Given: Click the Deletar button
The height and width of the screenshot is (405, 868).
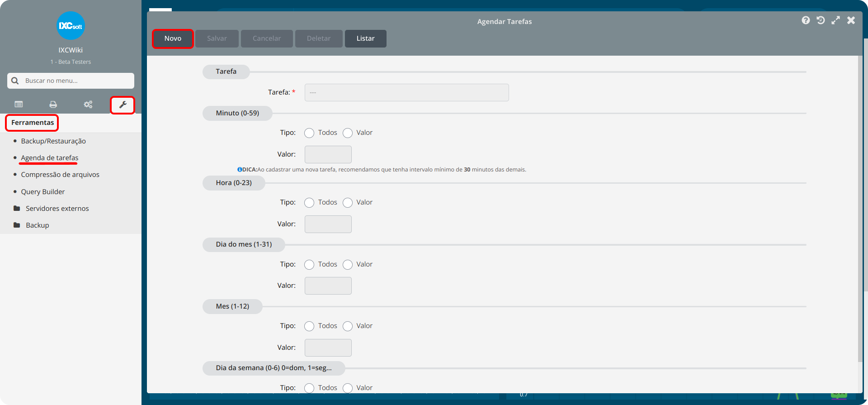Looking at the screenshot, I should [x=319, y=38].
